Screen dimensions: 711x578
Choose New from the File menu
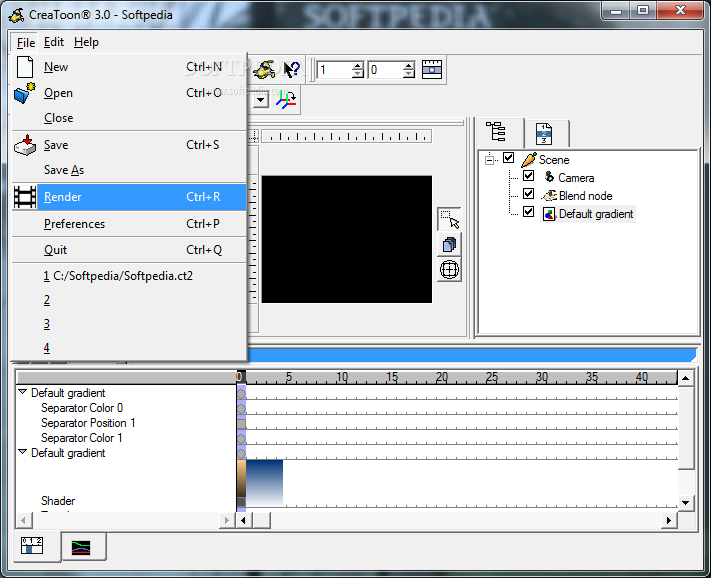[129, 67]
